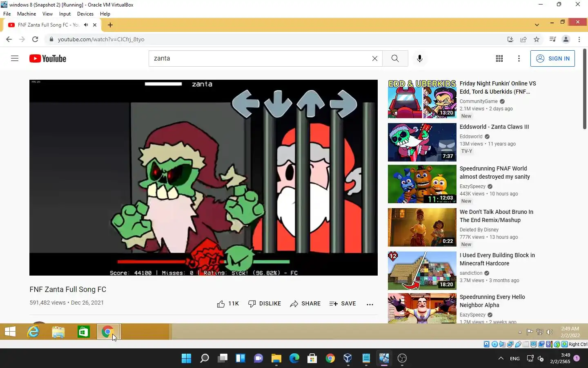Click the address bar URL
Viewport: 588px width, 368px height.
(x=101, y=39)
